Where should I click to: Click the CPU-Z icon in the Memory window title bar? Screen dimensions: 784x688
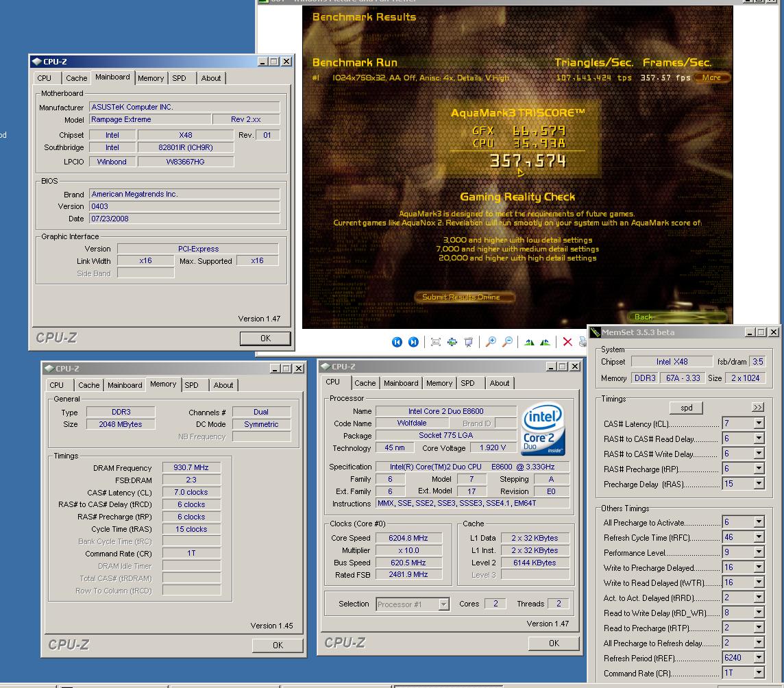tap(49, 369)
